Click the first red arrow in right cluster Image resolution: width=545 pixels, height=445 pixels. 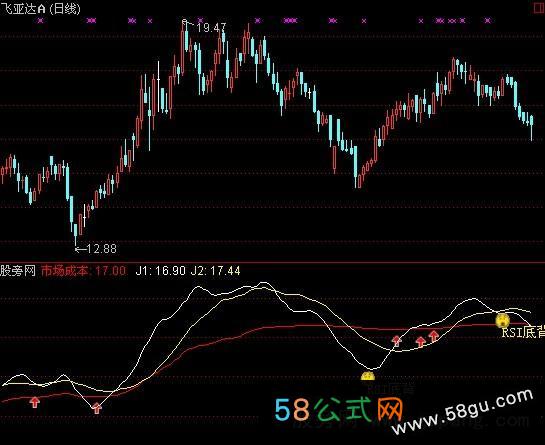pos(397,341)
